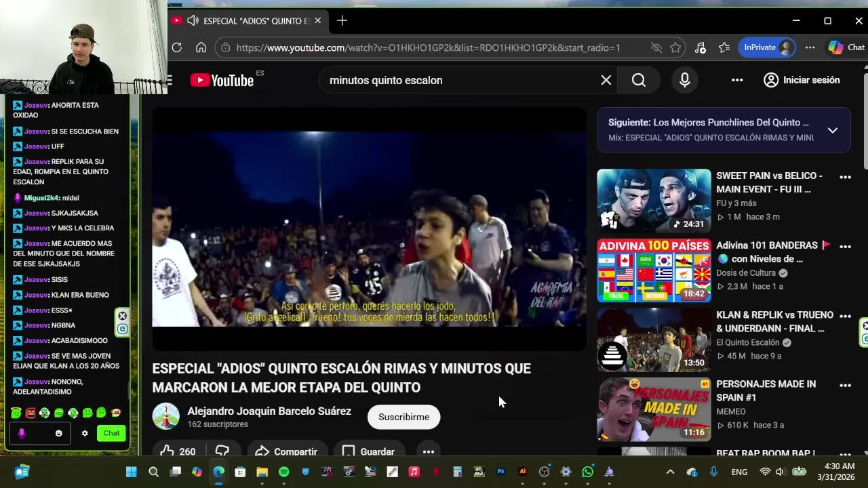The image size is (868, 488).
Task: Add this page to favorites star icon
Action: point(675,47)
